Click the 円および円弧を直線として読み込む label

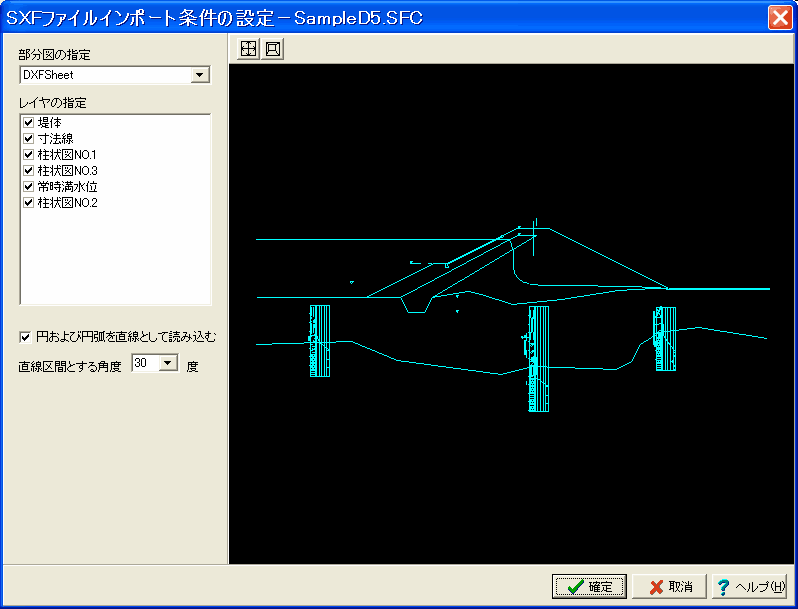126,337
